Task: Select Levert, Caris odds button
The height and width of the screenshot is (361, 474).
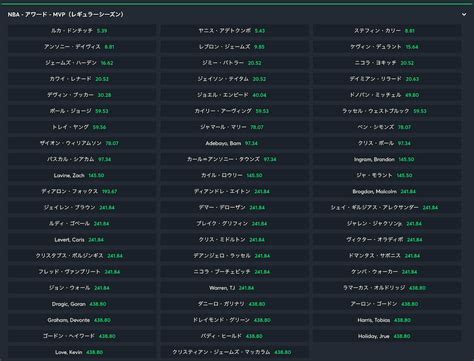Action: pyautogui.click(x=82, y=239)
